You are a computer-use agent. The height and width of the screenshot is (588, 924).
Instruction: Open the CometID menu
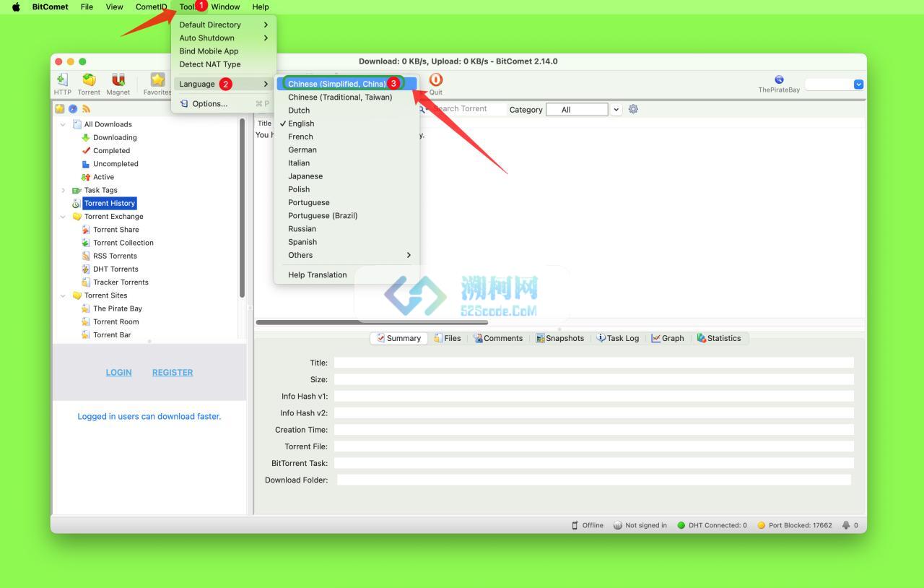pos(151,7)
